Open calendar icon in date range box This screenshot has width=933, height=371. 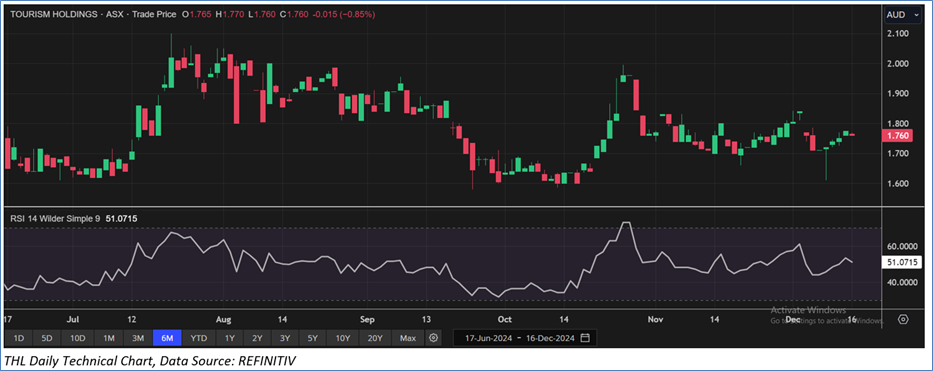[x=585, y=338]
